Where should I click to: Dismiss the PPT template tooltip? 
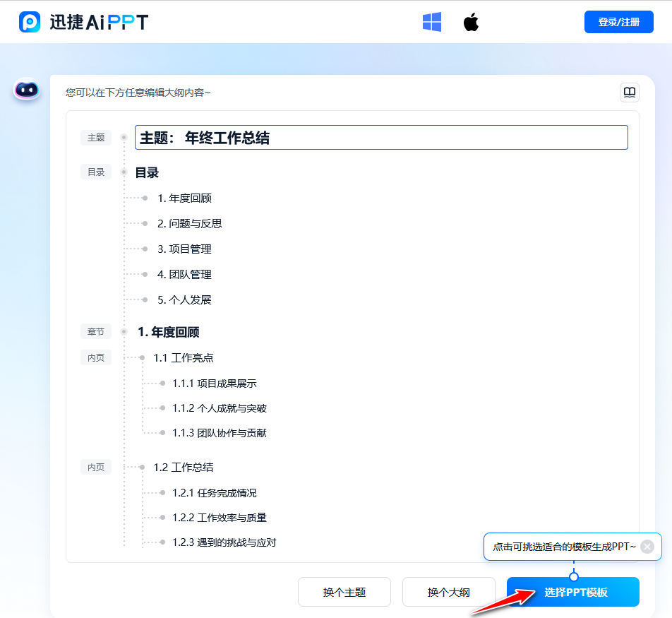[x=647, y=546]
